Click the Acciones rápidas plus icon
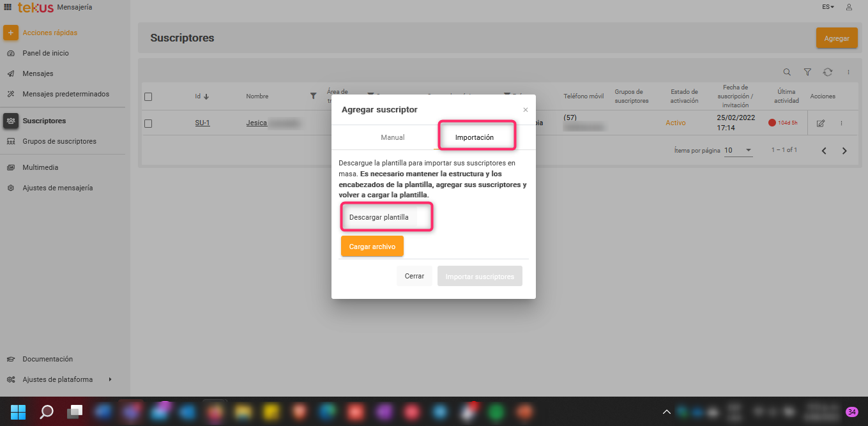The width and height of the screenshot is (868, 426). [11, 33]
